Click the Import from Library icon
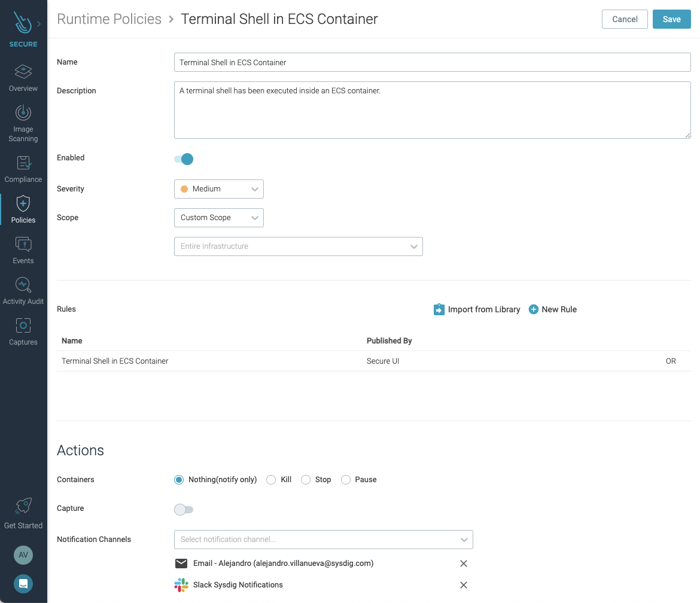This screenshot has height=603, width=700. click(x=439, y=309)
